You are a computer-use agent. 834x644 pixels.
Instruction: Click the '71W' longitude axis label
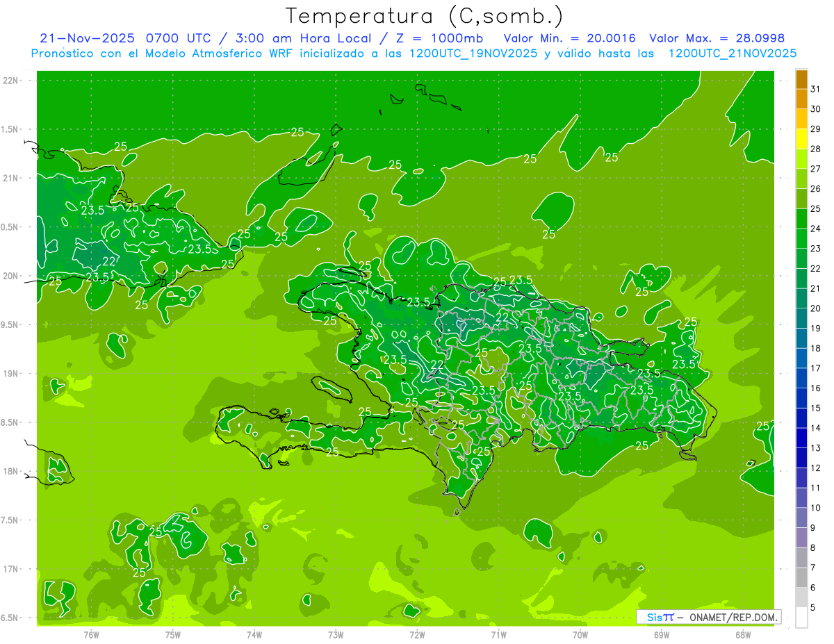[x=498, y=634]
